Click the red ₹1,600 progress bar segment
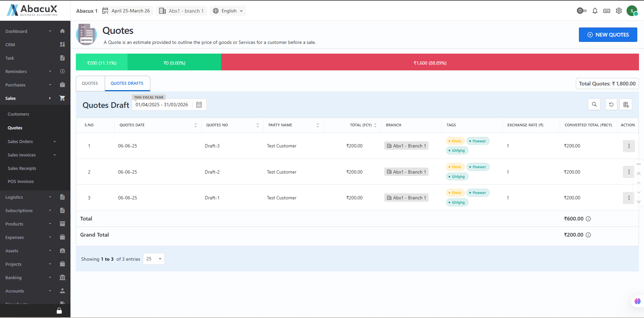This screenshot has height=318, width=644. pos(430,63)
